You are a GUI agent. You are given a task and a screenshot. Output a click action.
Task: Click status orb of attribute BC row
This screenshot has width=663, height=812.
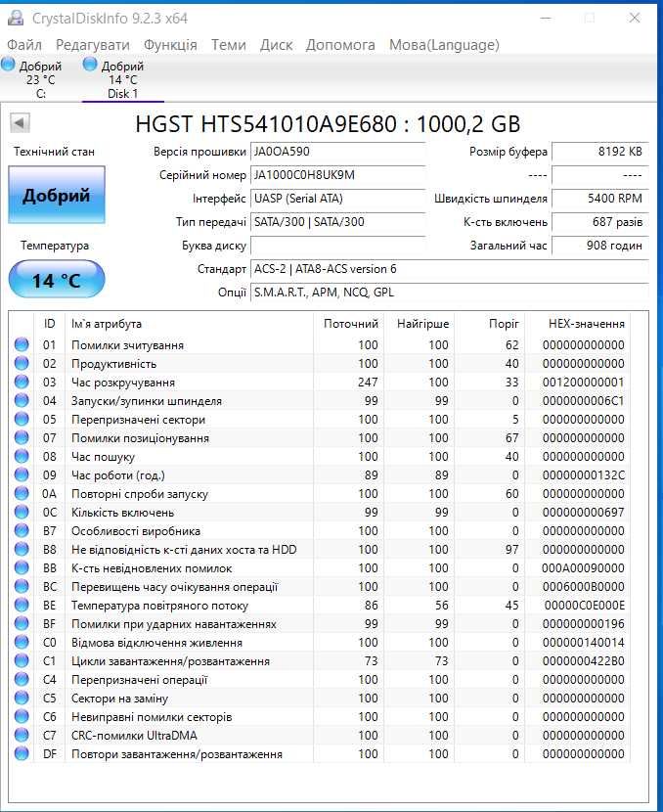coord(22,586)
